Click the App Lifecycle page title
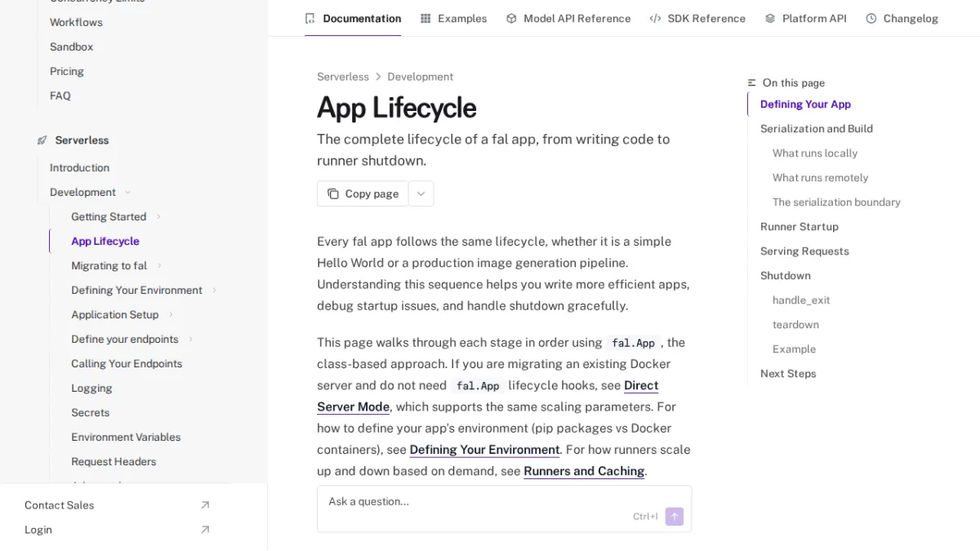The image size is (980, 551). click(x=397, y=108)
